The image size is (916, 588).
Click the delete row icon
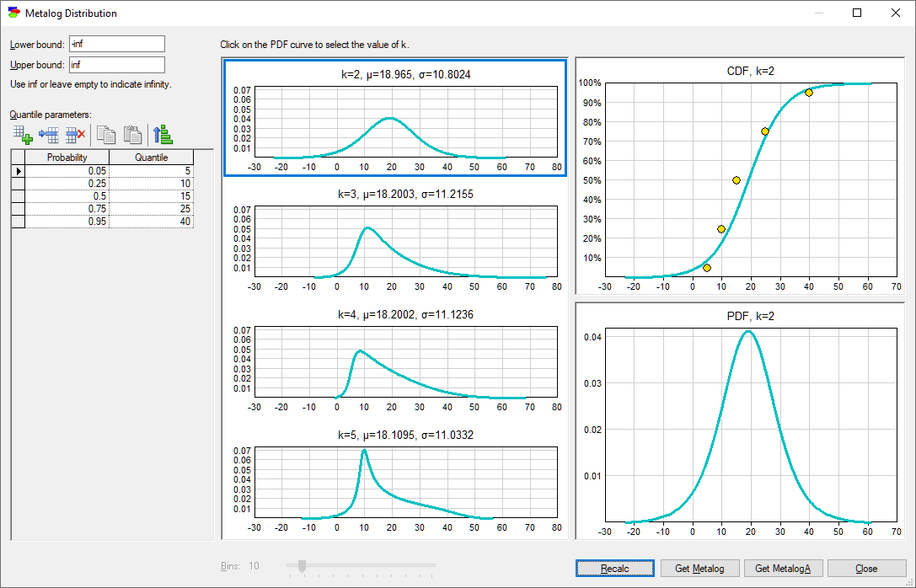(x=75, y=135)
